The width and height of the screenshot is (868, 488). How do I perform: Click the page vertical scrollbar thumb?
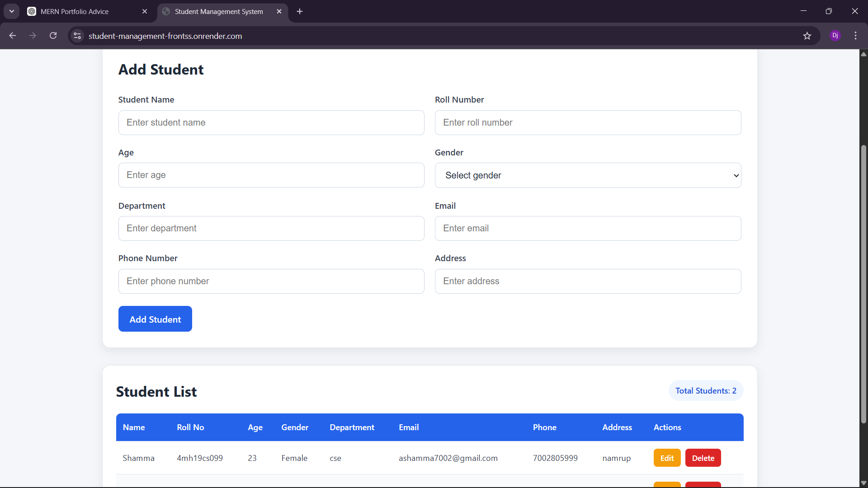pyautogui.click(x=863, y=284)
